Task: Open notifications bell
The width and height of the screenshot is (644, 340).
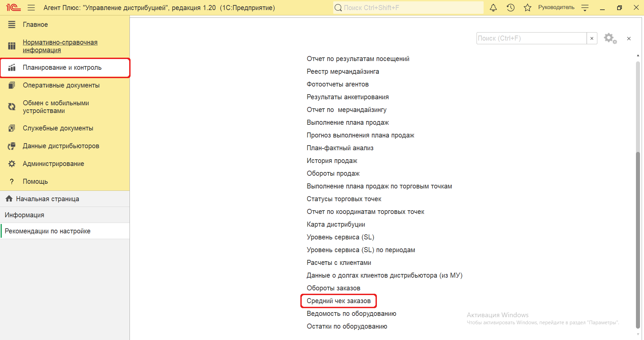Action: [493, 7]
